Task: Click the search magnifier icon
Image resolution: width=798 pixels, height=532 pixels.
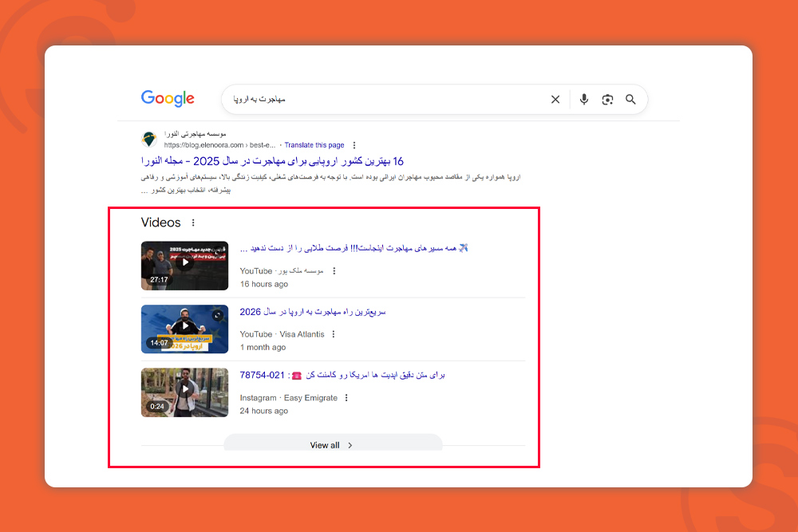Action: (x=630, y=99)
